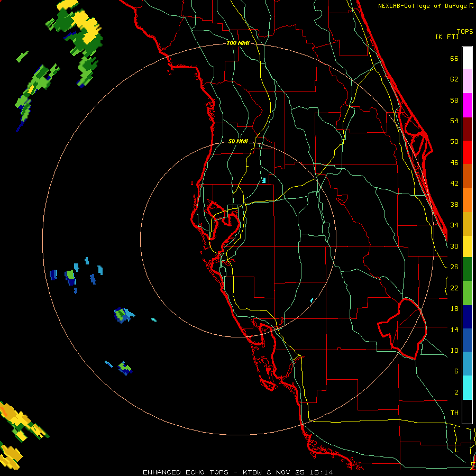This screenshot has height=476, width=476.
Task: Click the "TOPS" legend title
Action: tap(465, 31)
